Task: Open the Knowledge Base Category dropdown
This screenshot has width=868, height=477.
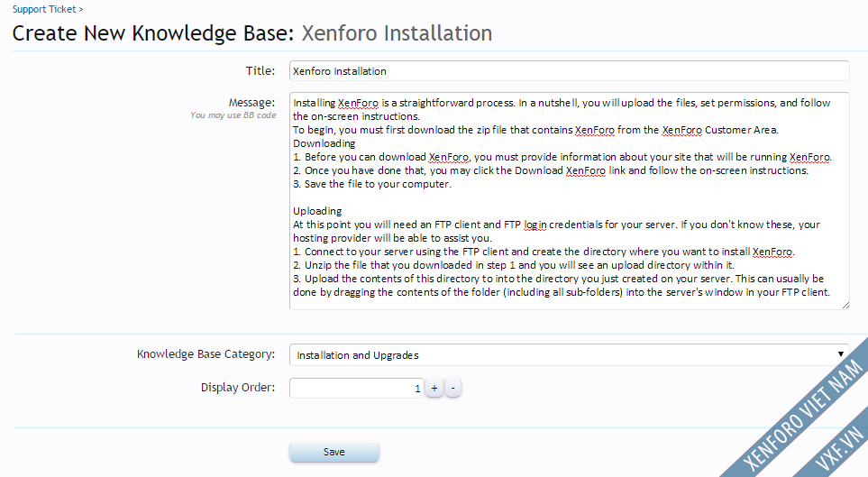Action: [x=569, y=355]
